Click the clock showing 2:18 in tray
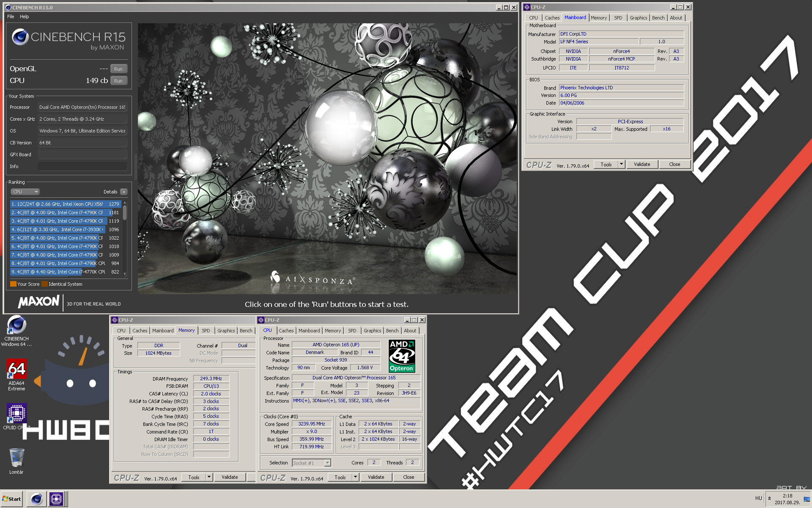The height and width of the screenshot is (508, 812). (787, 496)
